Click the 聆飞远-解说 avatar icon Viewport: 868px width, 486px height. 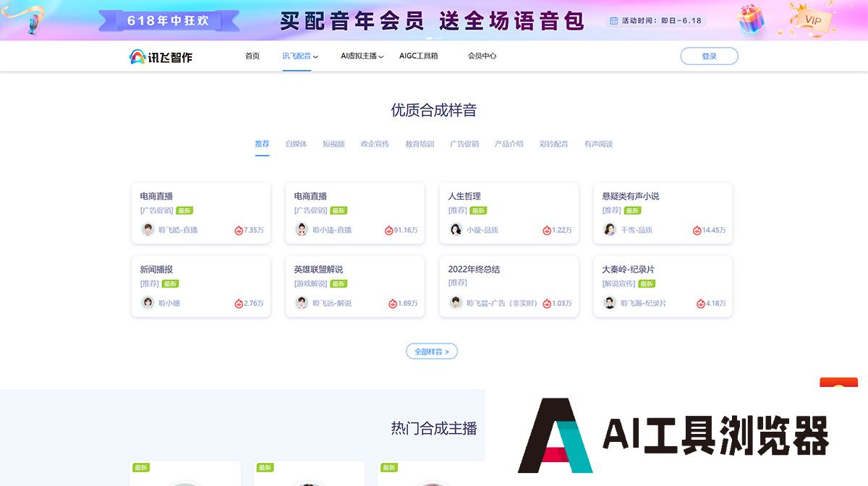click(x=302, y=302)
